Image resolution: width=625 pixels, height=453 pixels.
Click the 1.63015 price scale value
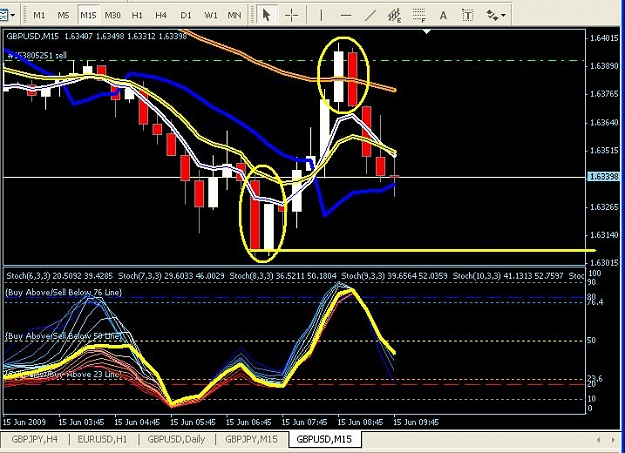[x=604, y=262]
